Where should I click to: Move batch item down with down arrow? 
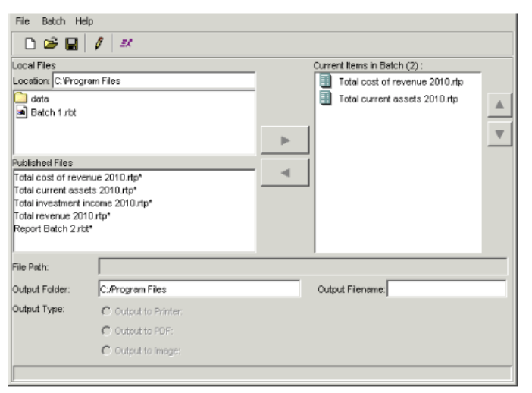500,135
